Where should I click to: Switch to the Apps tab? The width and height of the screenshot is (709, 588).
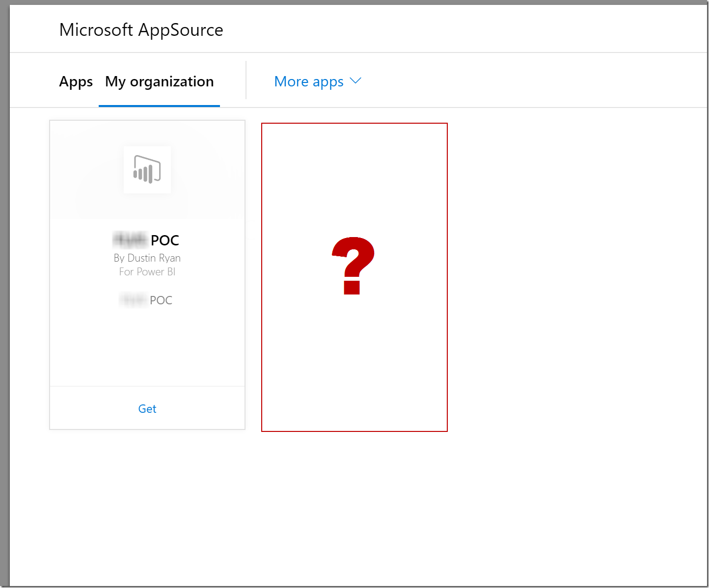(x=76, y=81)
